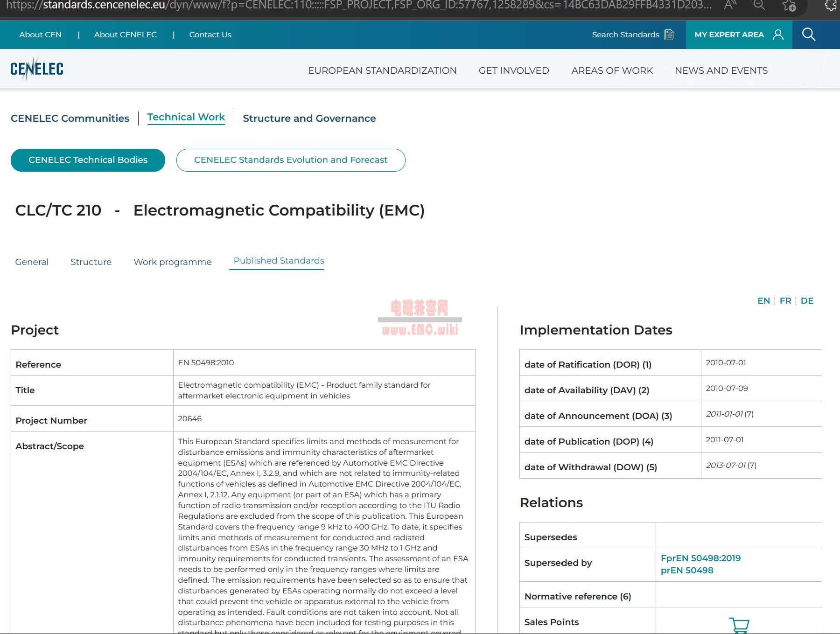The image size is (840, 634).
Task: Open MY EXPERT AREA button
Action: 739,35
